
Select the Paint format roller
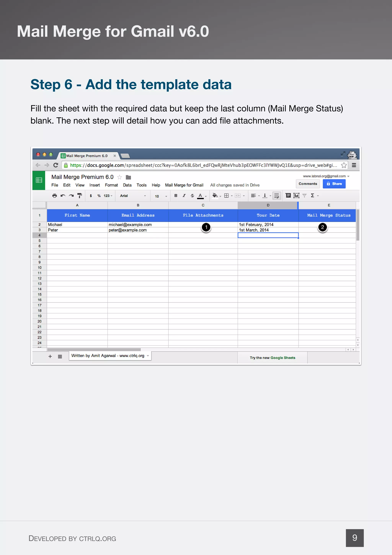point(79,196)
